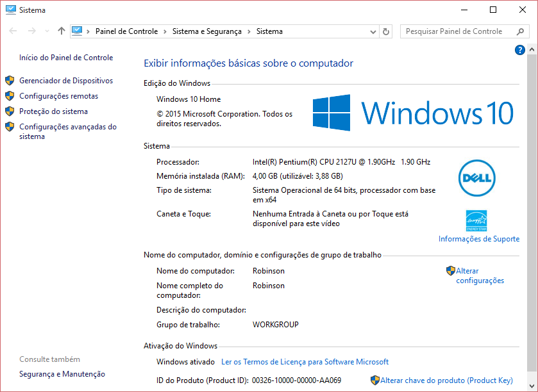Open help with blue question mark
The image size is (538, 392).
pos(520,50)
